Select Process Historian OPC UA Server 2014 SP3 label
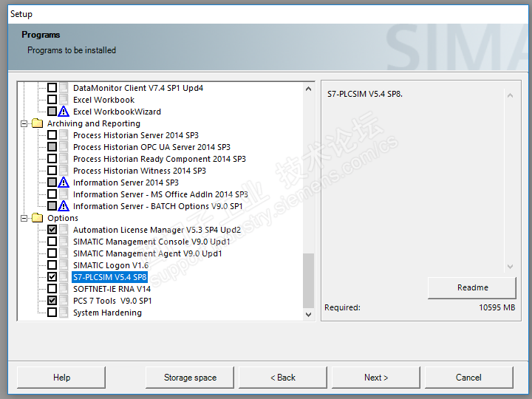 151,147
